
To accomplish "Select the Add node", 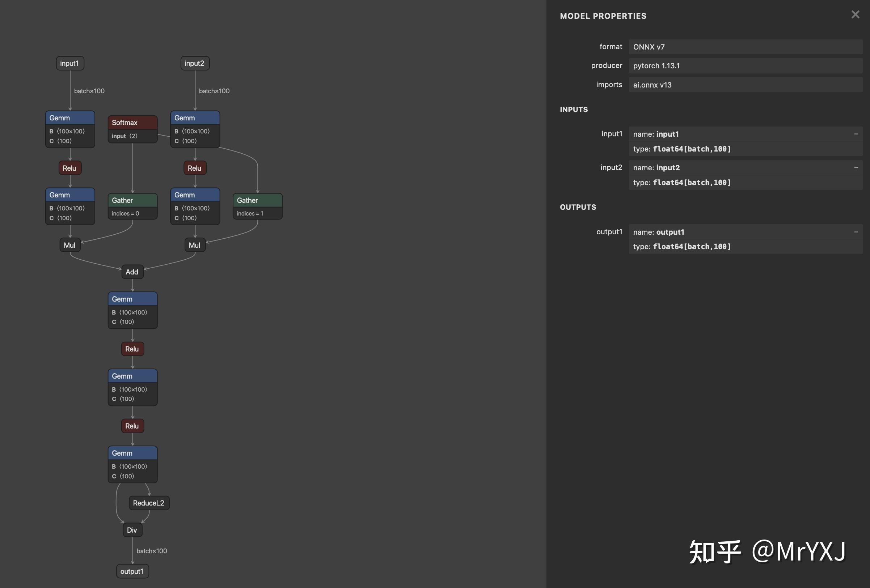I will coord(132,272).
